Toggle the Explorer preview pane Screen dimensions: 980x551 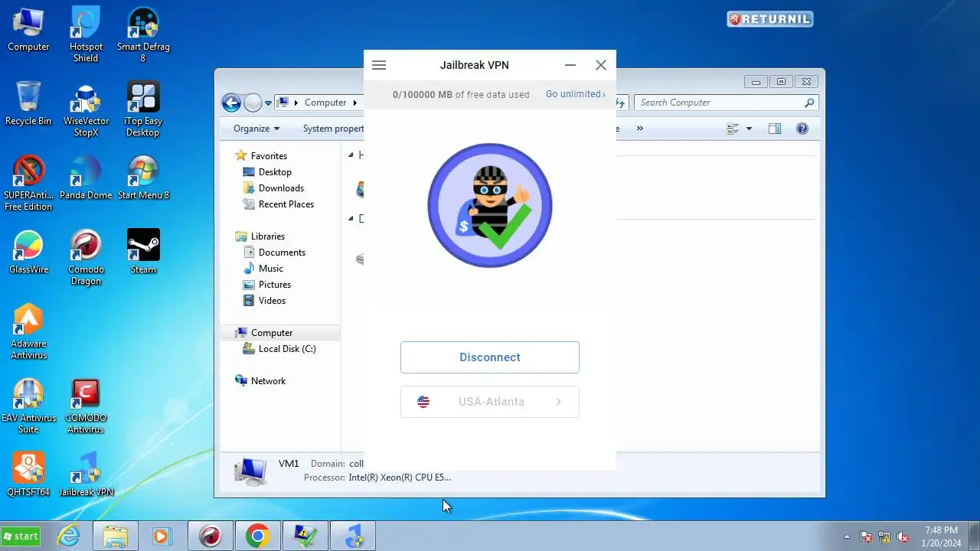click(x=775, y=129)
